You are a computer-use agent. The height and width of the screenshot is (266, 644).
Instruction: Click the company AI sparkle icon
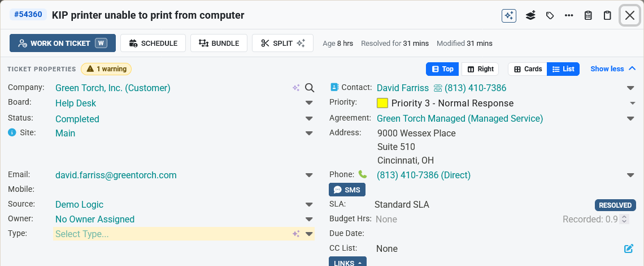click(x=295, y=88)
